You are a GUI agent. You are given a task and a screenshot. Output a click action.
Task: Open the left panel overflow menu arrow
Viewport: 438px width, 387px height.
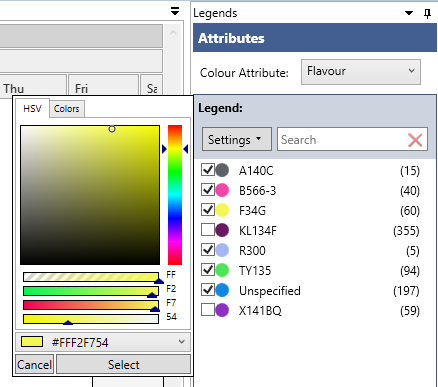(175, 11)
